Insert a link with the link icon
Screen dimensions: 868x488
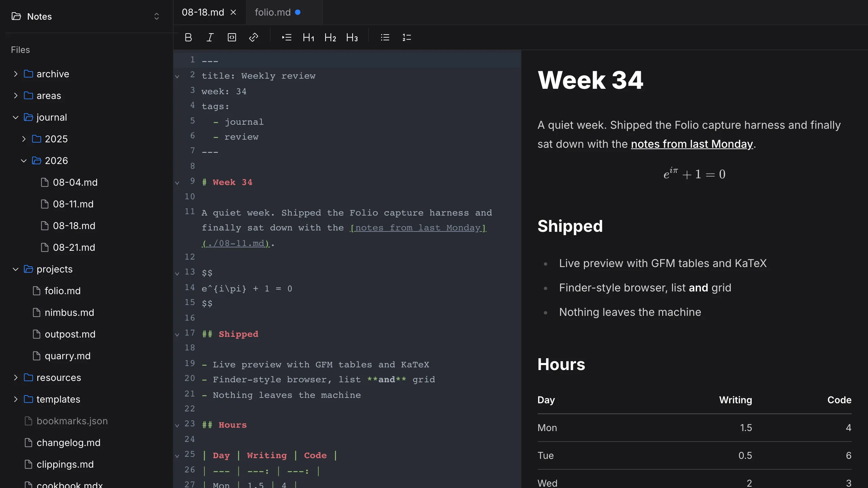[253, 37]
